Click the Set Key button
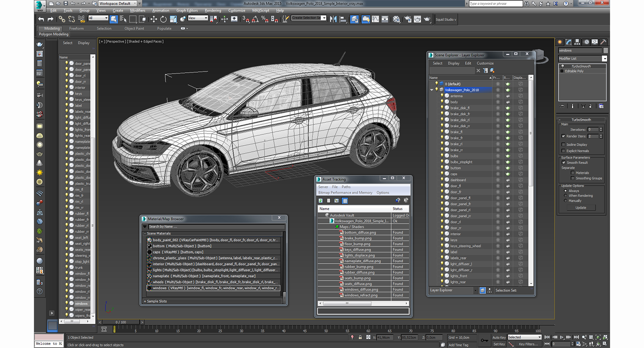This screenshot has height=348, width=644. click(499, 344)
